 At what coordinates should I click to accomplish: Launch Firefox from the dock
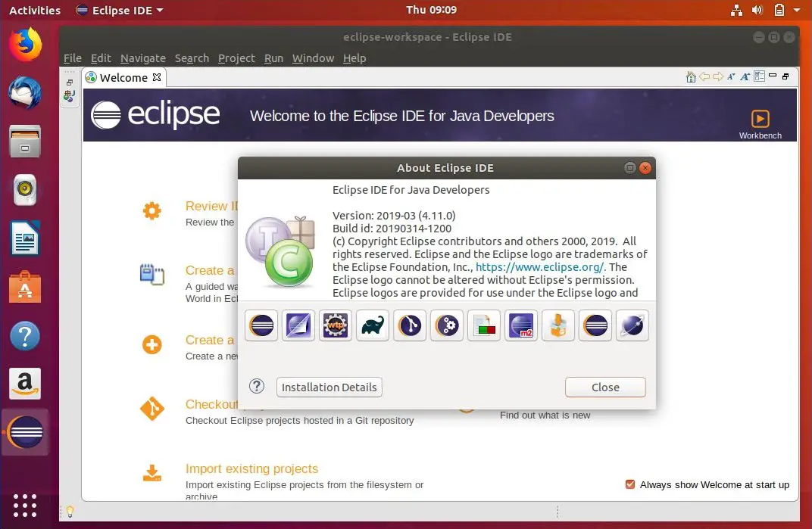pyautogui.click(x=25, y=45)
